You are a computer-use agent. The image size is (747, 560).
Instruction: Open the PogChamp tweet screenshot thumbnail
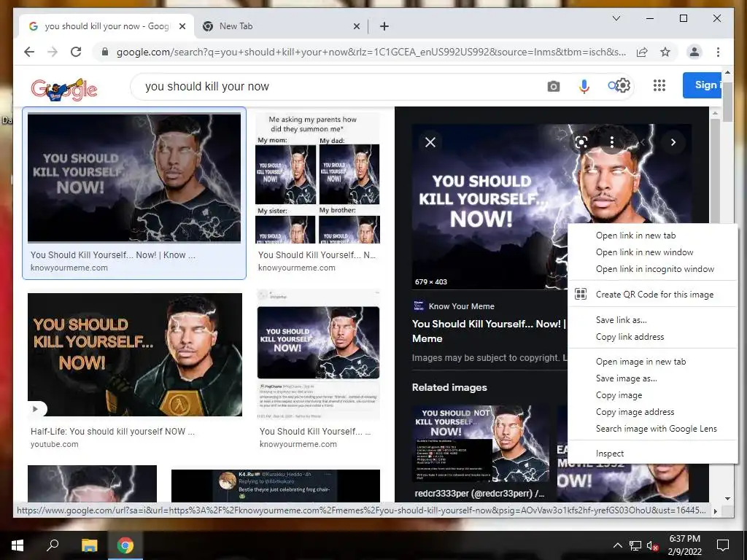318,355
